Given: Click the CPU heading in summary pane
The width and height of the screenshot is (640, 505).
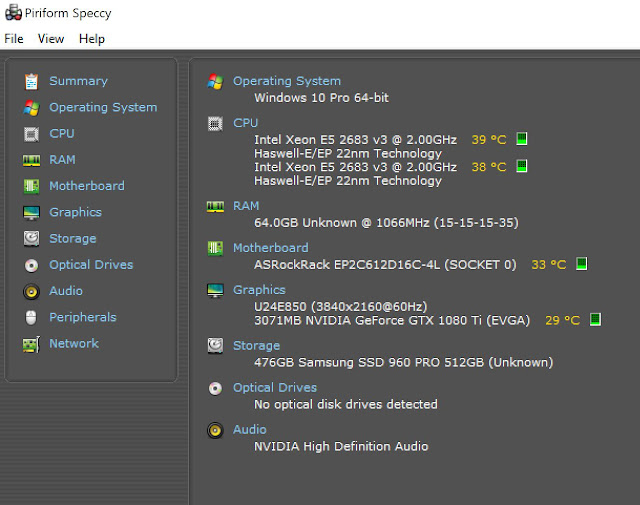Looking at the screenshot, I should [x=245, y=123].
